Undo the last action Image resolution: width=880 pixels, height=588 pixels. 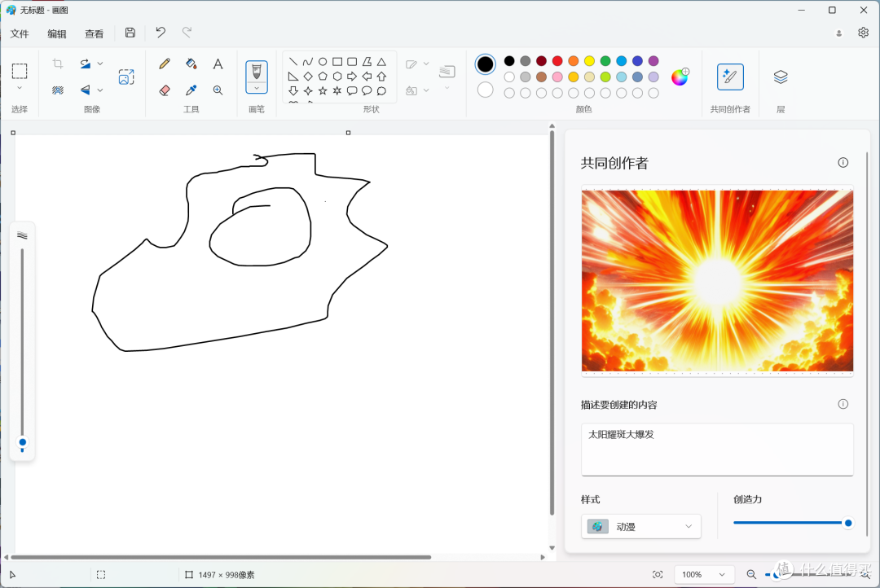[161, 33]
